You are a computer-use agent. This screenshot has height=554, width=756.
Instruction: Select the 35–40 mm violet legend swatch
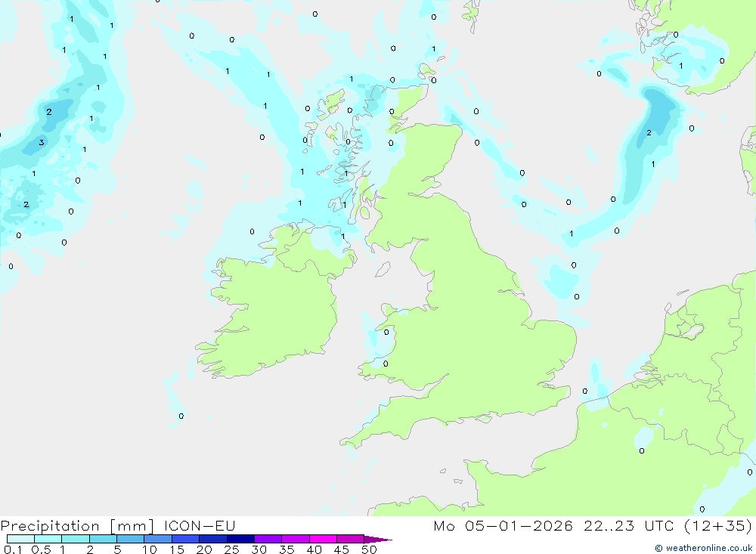pyautogui.click(x=295, y=539)
